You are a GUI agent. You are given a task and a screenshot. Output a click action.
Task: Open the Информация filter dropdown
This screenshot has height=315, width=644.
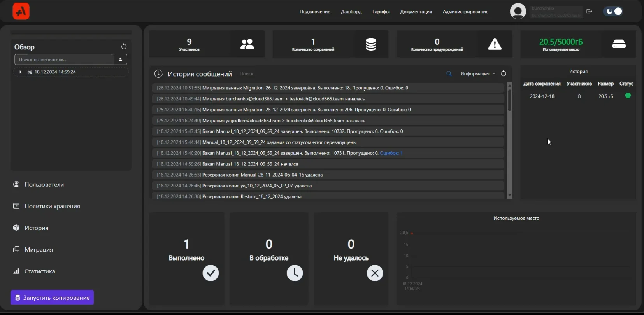coord(478,73)
